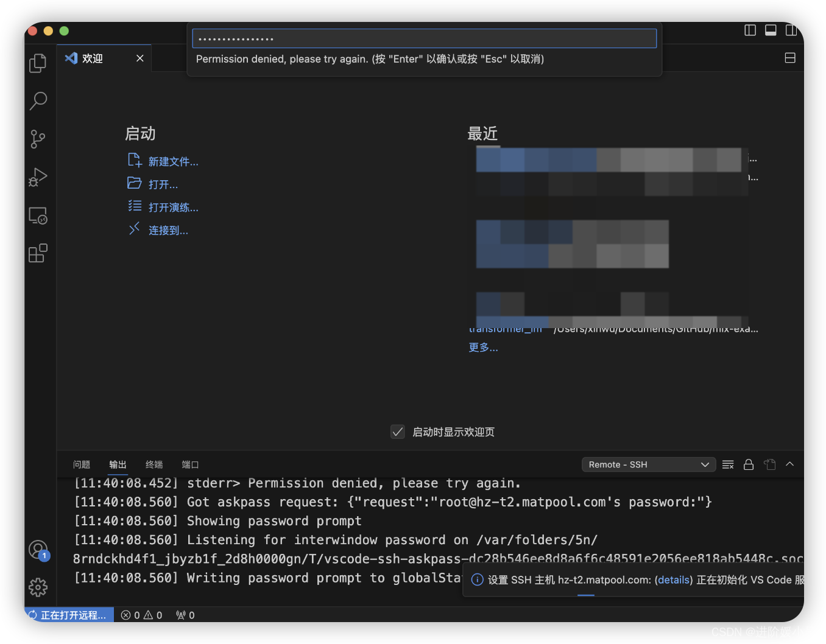The height and width of the screenshot is (644, 826).
Task: Switch to the 问题 panel tab
Action: (x=82, y=464)
